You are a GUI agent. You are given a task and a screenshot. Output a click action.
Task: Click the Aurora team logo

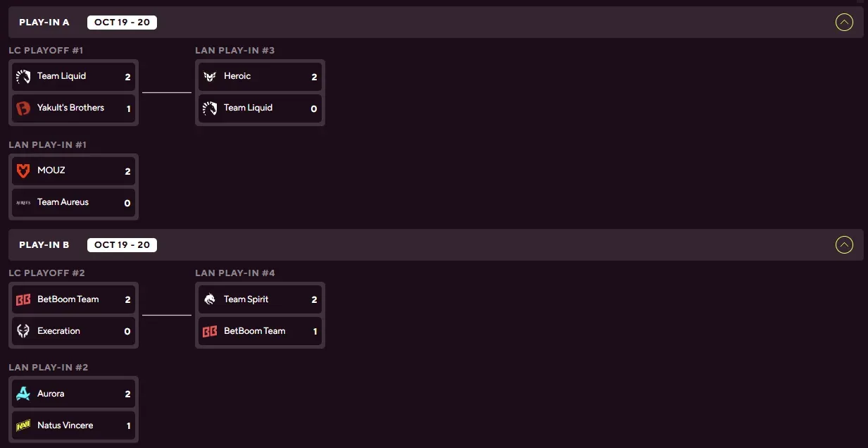click(x=22, y=393)
